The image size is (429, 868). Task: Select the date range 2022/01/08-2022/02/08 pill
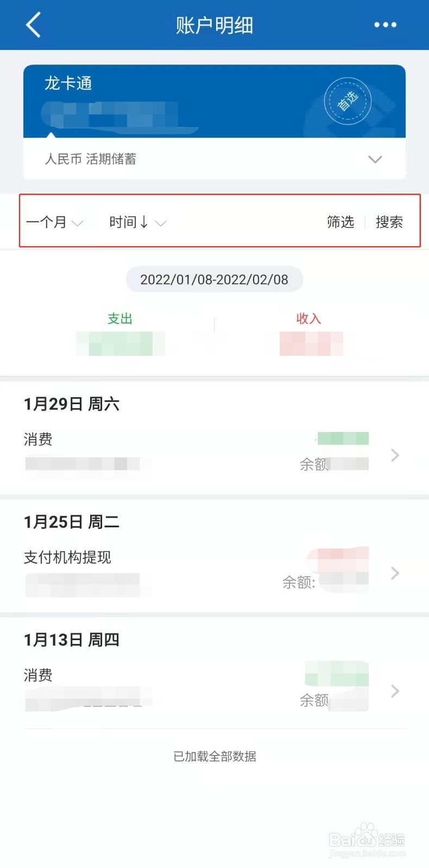click(214, 279)
